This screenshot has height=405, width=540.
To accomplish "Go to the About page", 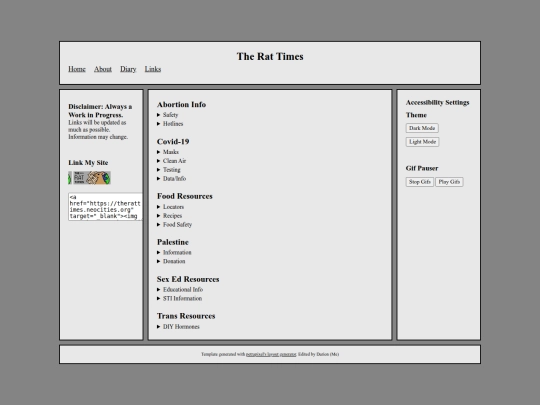I will [103, 69].
